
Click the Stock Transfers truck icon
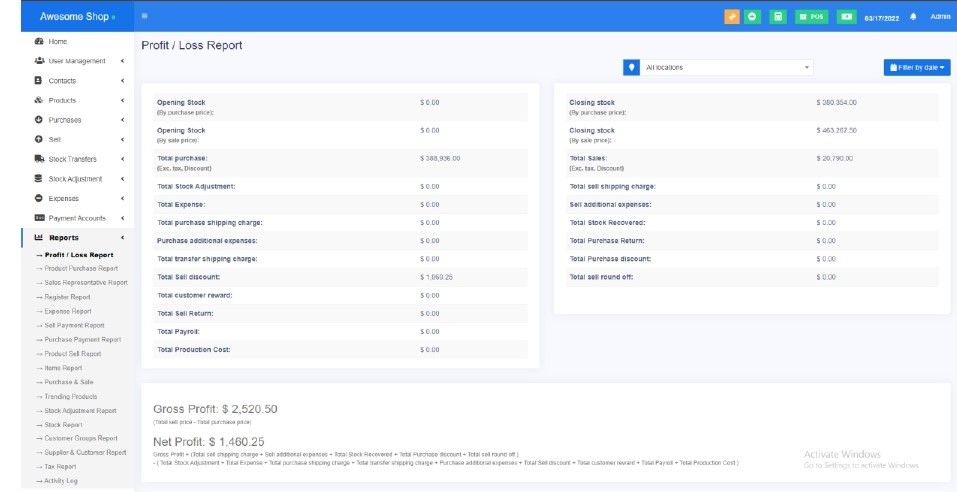pyautogui.click(x=39, y=159)
